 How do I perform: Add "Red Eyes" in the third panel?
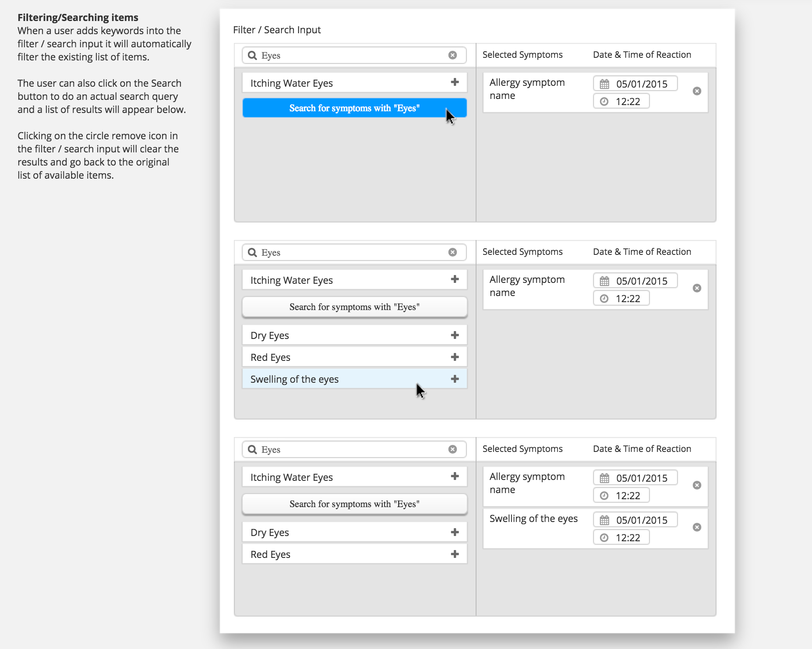(x=455, y=554)
